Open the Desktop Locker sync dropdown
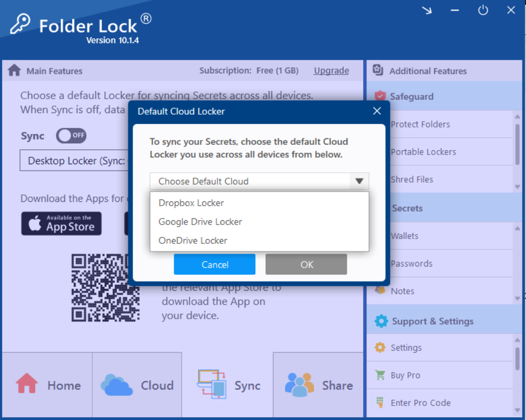This screenshot has height=420, width=526. coord(74,160)
